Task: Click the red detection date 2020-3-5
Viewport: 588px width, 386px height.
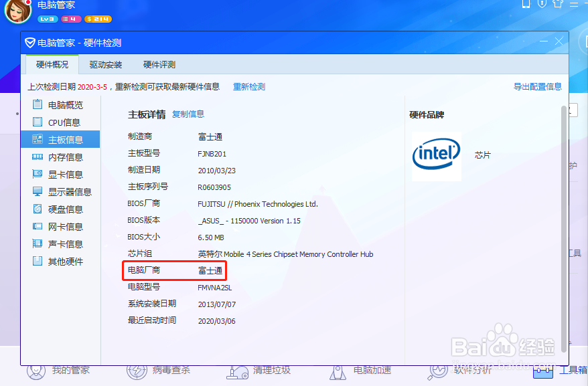Action: [x=92, y=87]
